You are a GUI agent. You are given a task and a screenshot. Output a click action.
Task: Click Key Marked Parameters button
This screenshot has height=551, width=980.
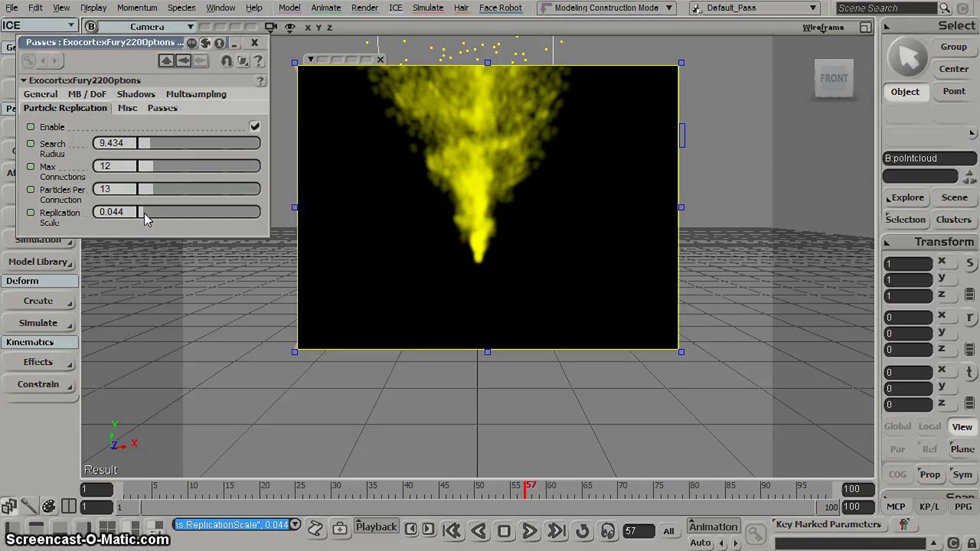click(829, 524)
